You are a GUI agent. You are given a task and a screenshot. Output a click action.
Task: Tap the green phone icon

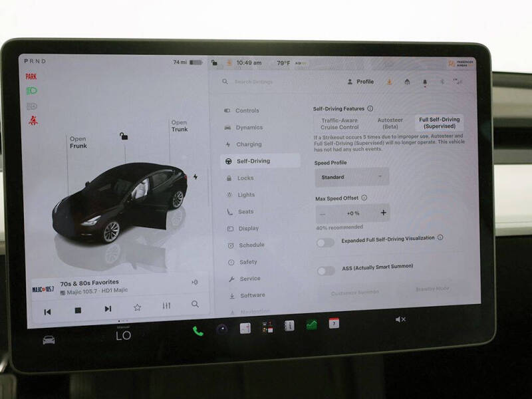tap(198, 331)
